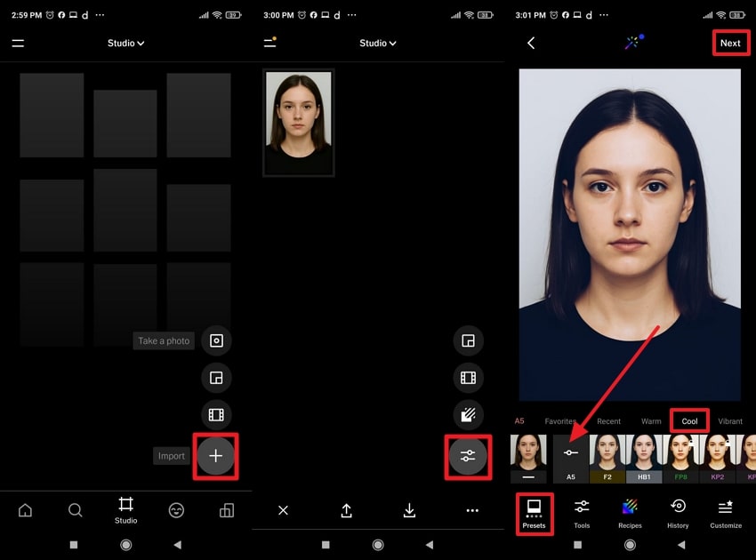Tap the edit sliders button
756x560 pixels.
pyautogui.click(x=468, y=456)
